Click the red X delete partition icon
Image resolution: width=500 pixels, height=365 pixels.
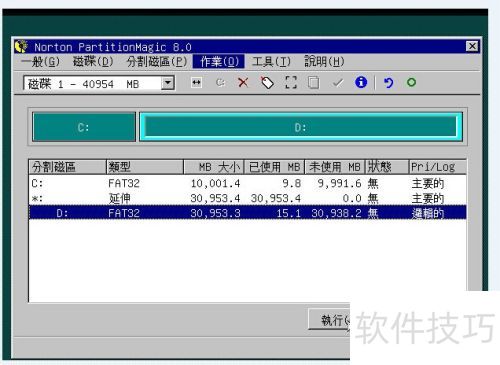243,82
